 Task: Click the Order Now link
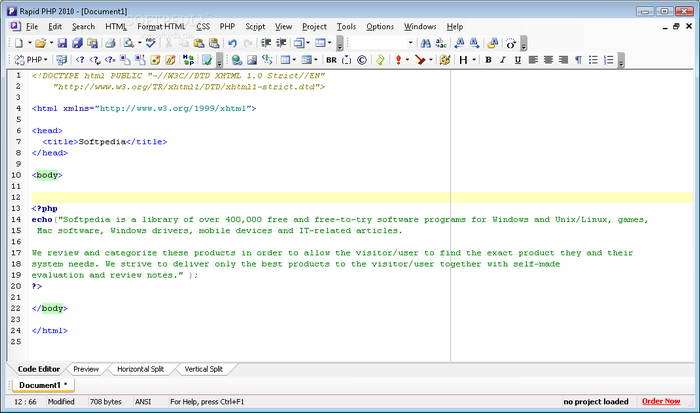tap(661, 401)
